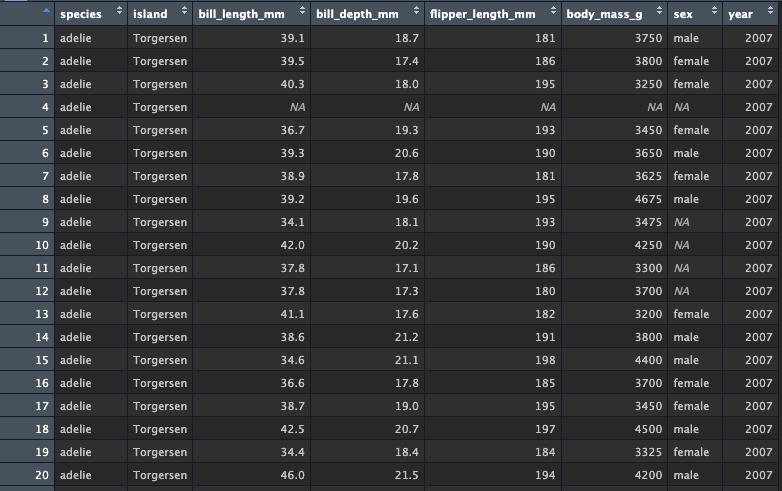The height and width of the screenshot is (491, 782).
Task: Sort by the island column arrows
Action: [x=185, y=9]
